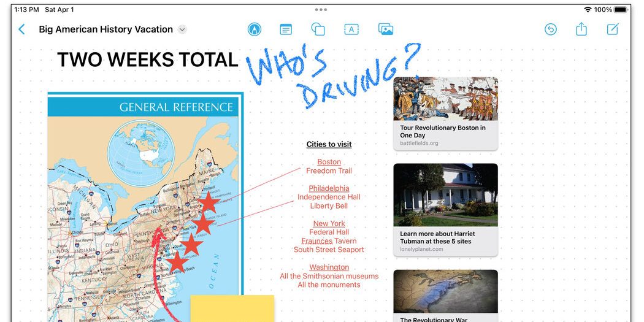Screen dimensions: 644x322
Task: Insert a sticky note from toolbar
Action: coord(286,29)
